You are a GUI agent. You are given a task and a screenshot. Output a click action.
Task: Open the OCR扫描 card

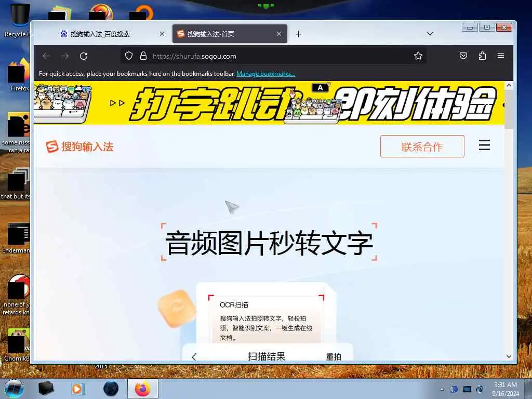point(266,319)
